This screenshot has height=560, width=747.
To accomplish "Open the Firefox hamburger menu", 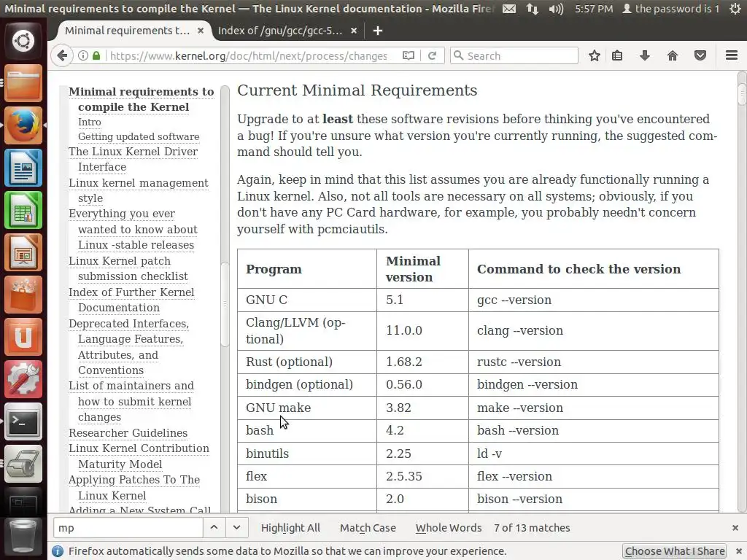I will 732,55.
